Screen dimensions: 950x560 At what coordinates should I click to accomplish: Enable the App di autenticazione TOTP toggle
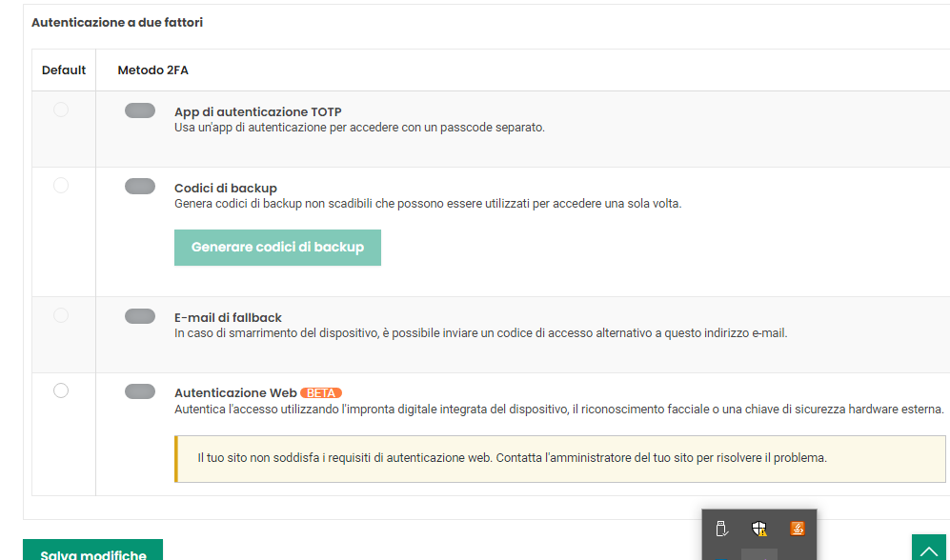tap(140, 110)
